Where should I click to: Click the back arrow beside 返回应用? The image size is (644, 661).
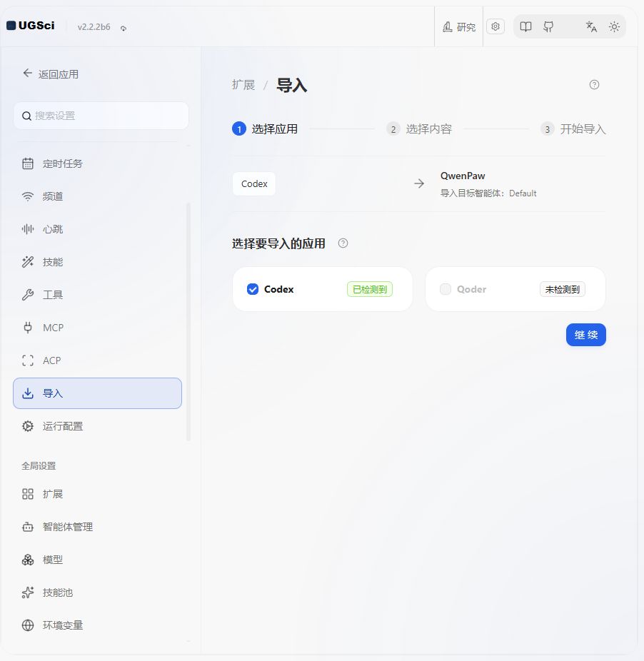pyautogui.click(x=27, y=74)
